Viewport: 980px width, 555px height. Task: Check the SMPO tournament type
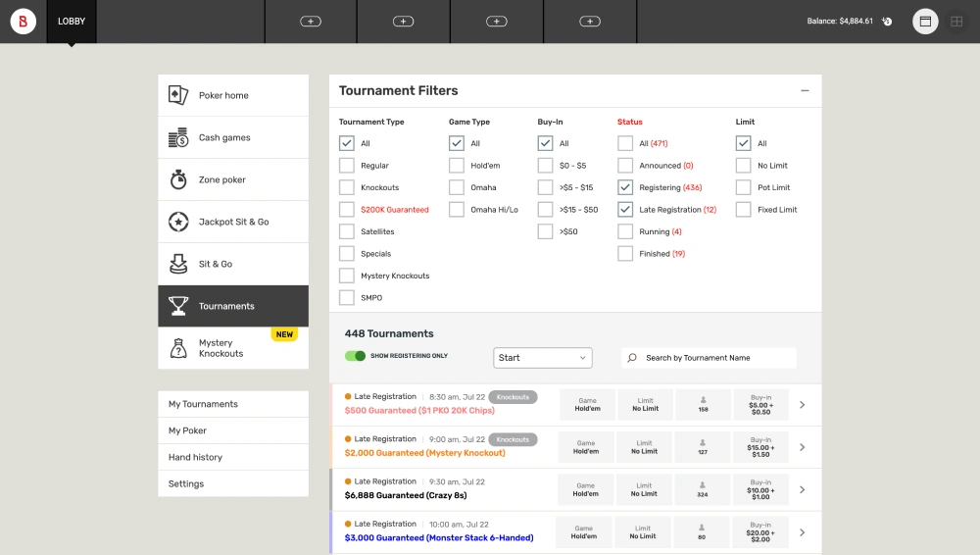[x=347, y=298]
